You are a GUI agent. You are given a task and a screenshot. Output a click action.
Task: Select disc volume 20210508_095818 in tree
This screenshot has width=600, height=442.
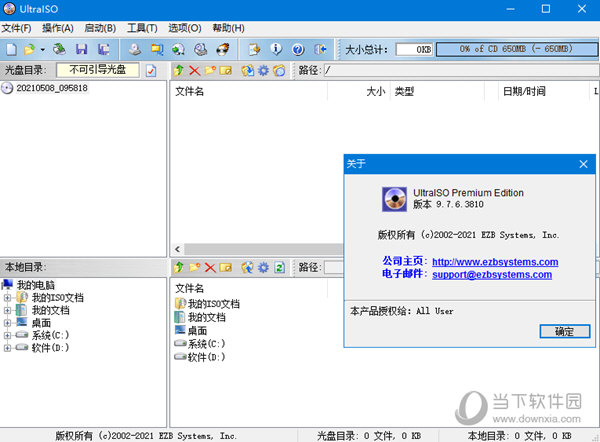(52, 88)
